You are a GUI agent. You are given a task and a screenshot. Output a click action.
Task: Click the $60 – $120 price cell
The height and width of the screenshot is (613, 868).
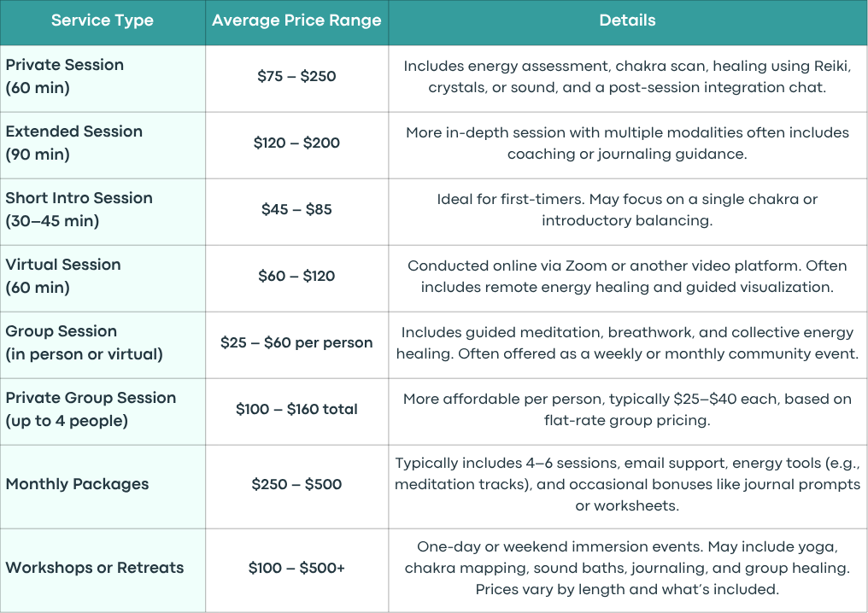click(x=296, y=278)
